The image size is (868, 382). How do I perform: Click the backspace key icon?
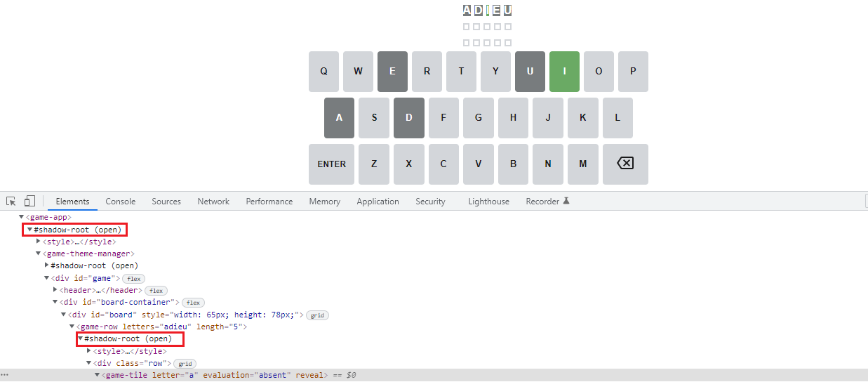[625, 164]
